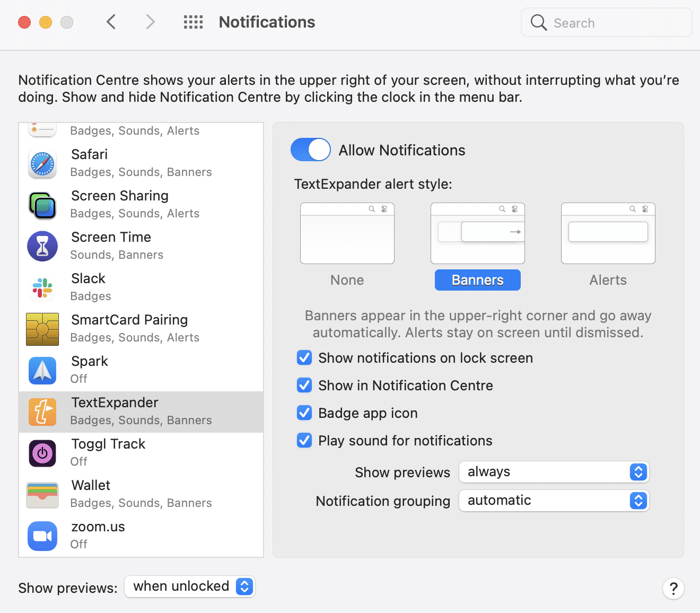Toggle Allow Notifications switch
The image size is (700, 613).
[x=311, y=150]
